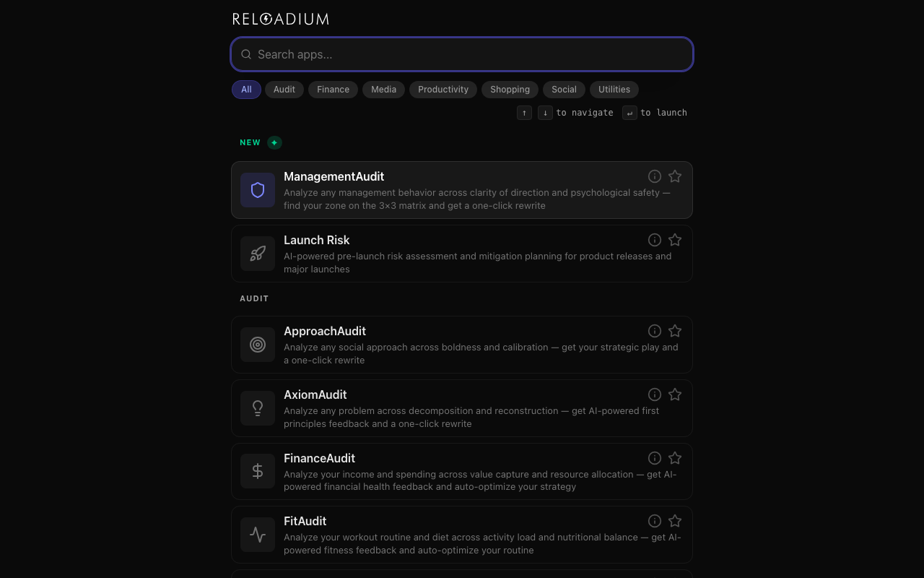Click the ManagementAudit shield icon
This screenshot has height=578, width=924.
(x=257, y=189)
